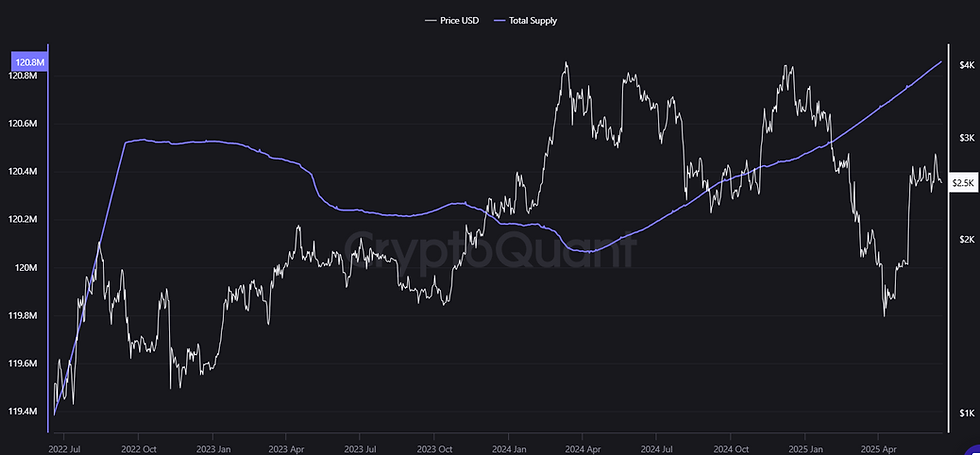The image size is (980, 455).
Task: Click the 2024 Apr date label
Action: (x=582, y=449)
